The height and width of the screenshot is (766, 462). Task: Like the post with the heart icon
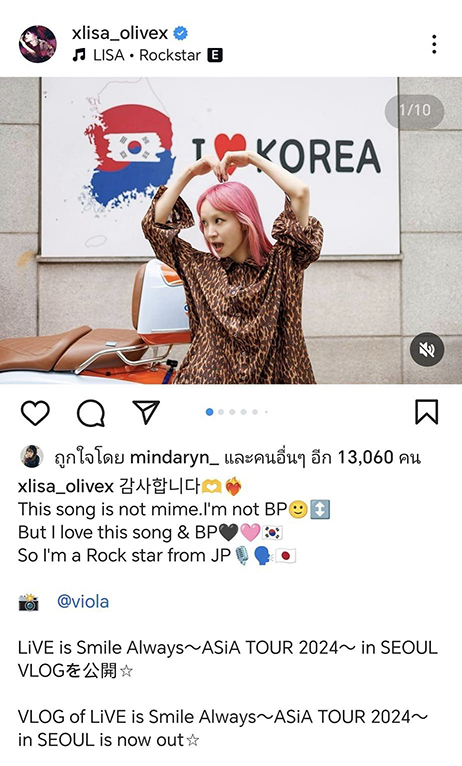click(x=35, y=413)
